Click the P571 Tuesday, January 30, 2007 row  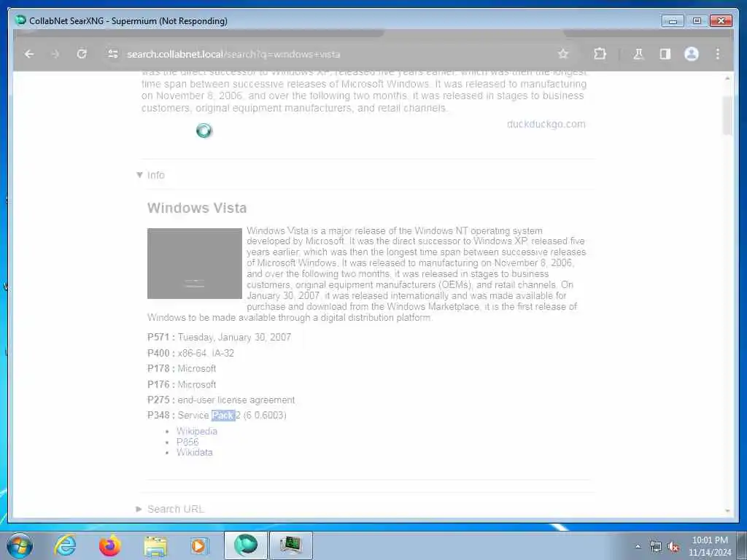pyautogui.click(x=219, y=337)
